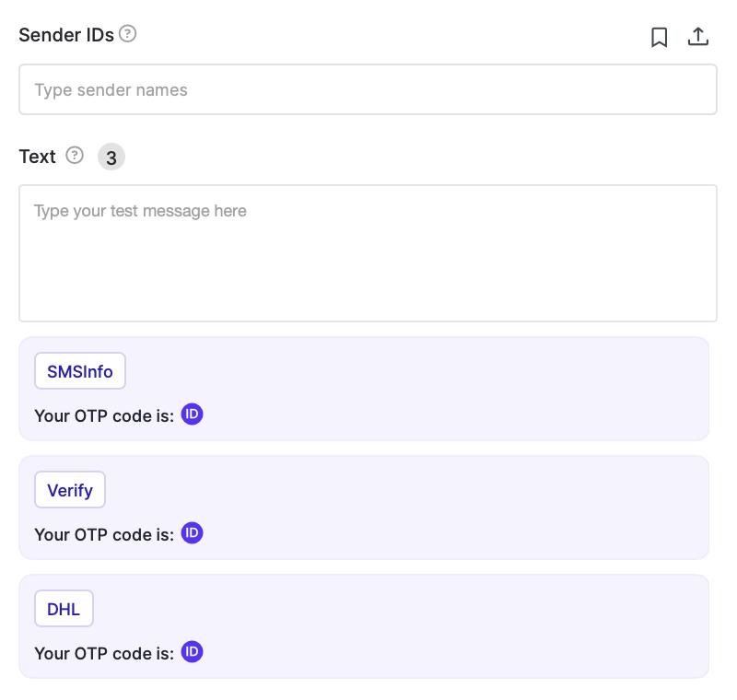Image resolution: width=737 pixels, height=700 pixels.
Task: Open the help icon next to Text
Action: pos(75,155)
